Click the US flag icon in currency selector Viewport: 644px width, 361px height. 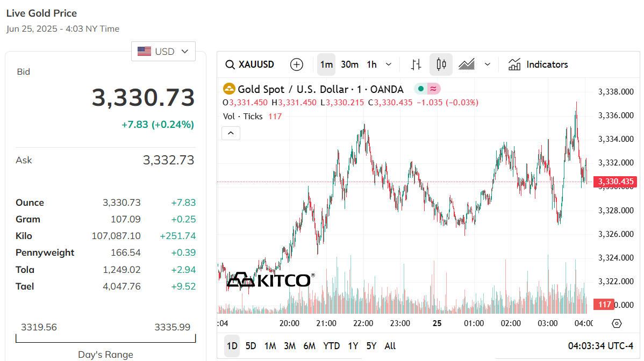pos(144,51)
